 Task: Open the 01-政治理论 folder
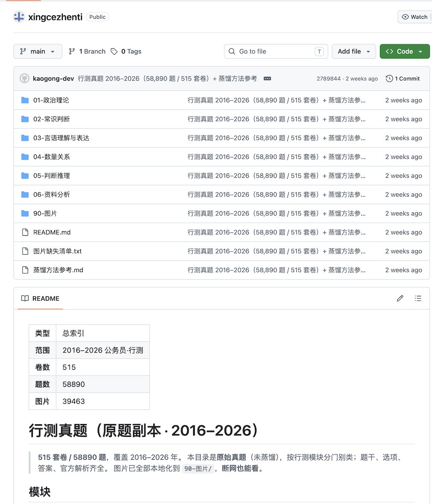click(x=51, y=100)
